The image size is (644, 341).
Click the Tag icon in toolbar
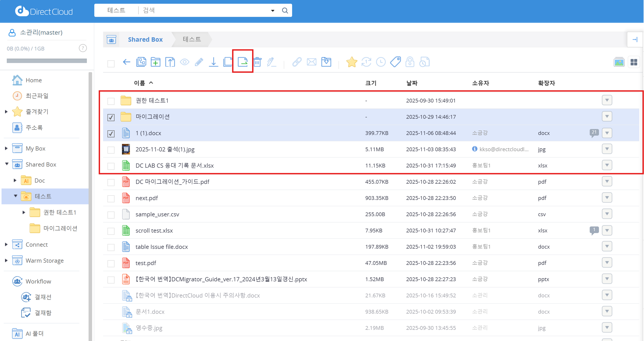pos(395,62)
